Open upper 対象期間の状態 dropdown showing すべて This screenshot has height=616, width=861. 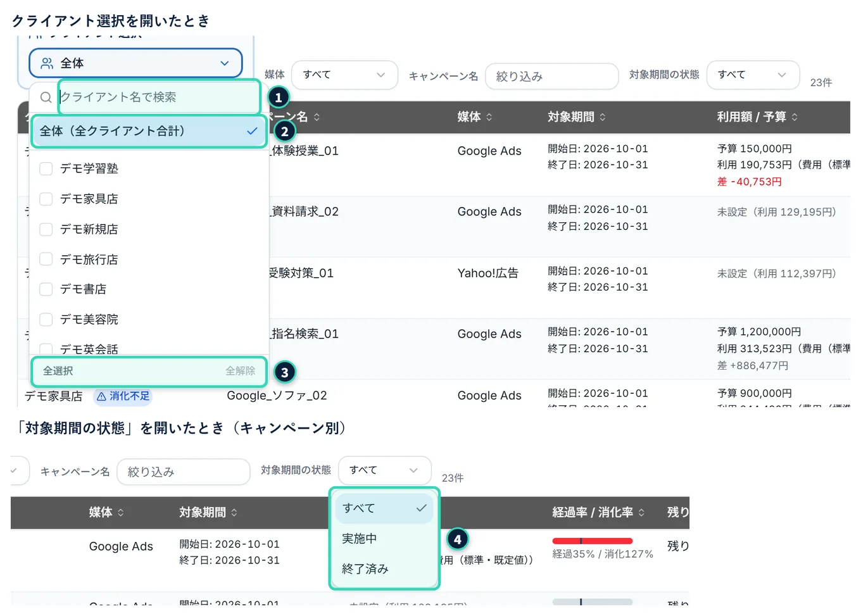[x=753, y=75]
